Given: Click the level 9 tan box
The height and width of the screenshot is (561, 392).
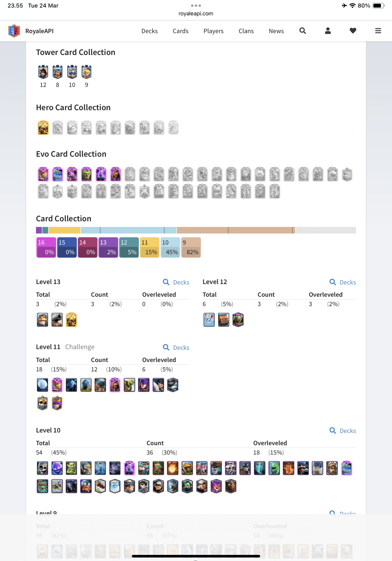Looking at the screenshot, I should [x=191, y=247].
